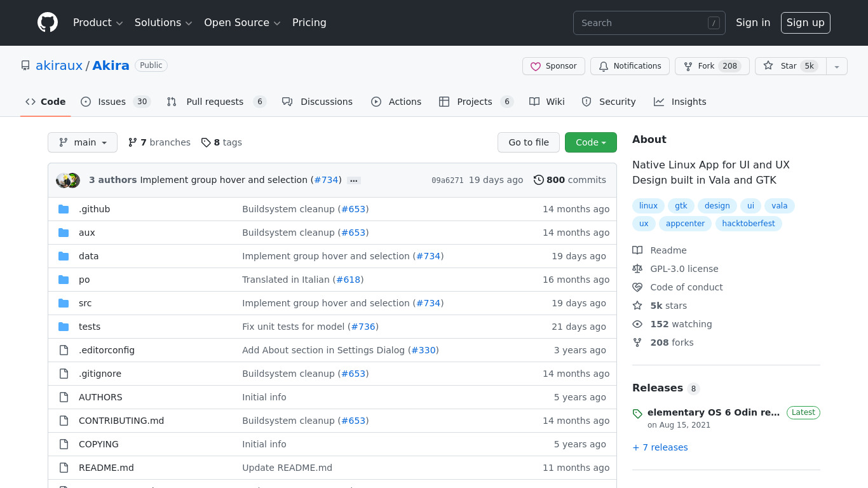Open the main branch selector dropdown
The width and height of the screenshot is (868, 488).
tap(83, 142)
